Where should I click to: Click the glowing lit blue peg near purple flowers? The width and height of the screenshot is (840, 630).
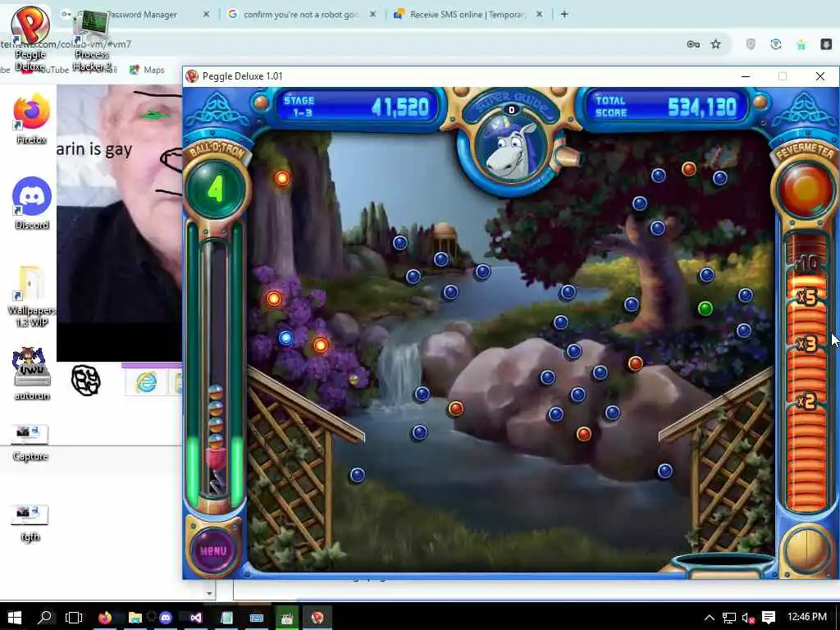pyautogui.click(x=286, y=337)
